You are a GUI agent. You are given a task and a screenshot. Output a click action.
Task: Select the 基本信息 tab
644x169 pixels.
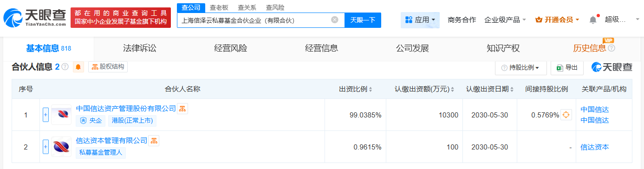(48, 48)
